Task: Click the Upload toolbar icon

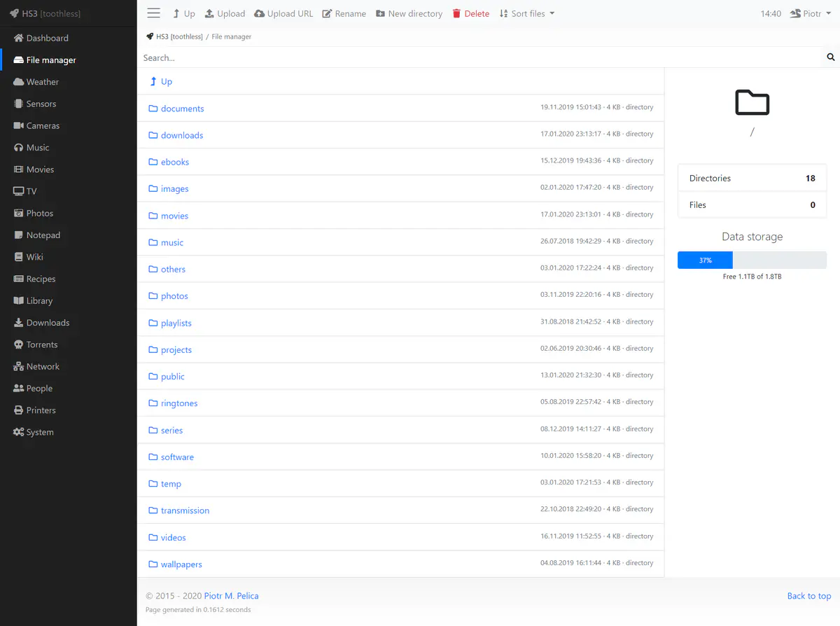Action: pos(209,13)
